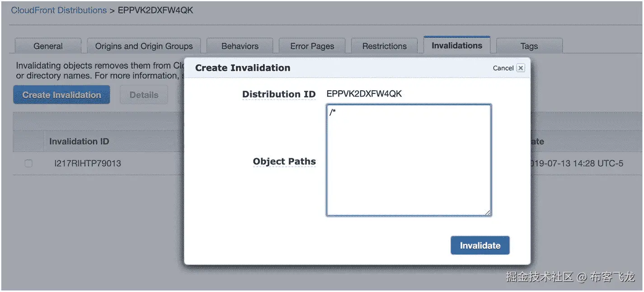
Task: Close the Create Invalidation dialog with X icon
Action: point(521,68)
